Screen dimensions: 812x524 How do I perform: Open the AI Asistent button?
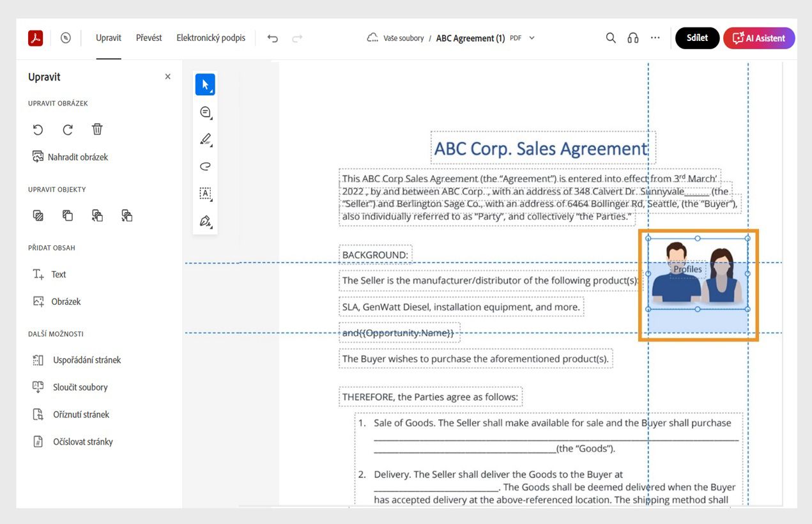pyautogui.click(x=759, y=38)
